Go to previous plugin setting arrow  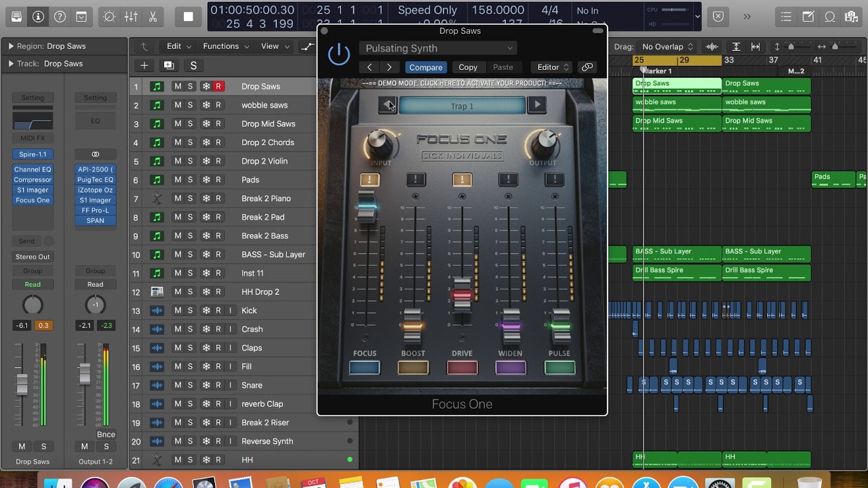click(x=370, y=67)
